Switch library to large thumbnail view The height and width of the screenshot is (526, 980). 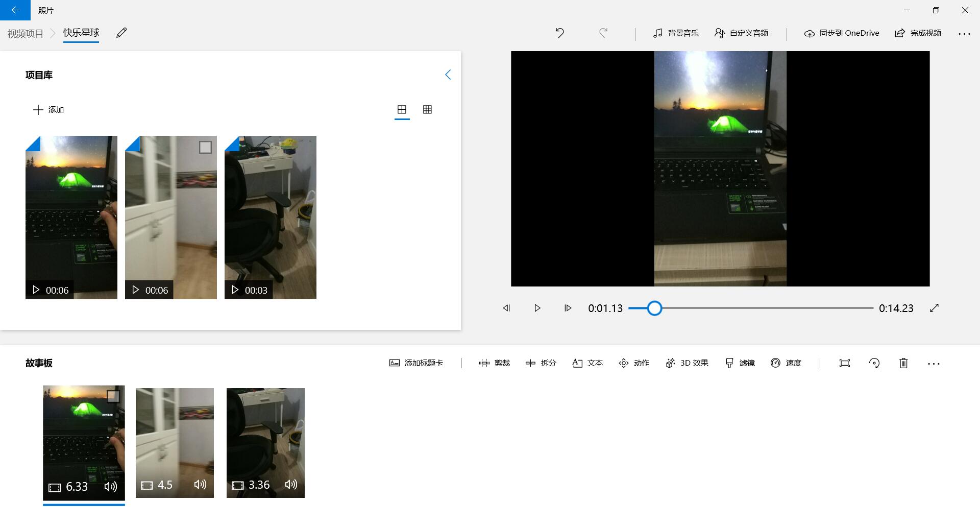point(402,110)
